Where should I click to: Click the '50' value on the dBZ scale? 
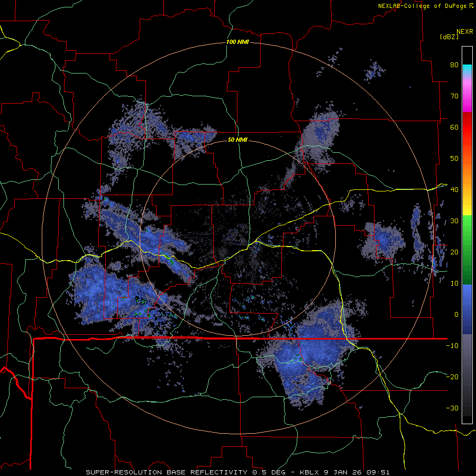tap(454, 159)
